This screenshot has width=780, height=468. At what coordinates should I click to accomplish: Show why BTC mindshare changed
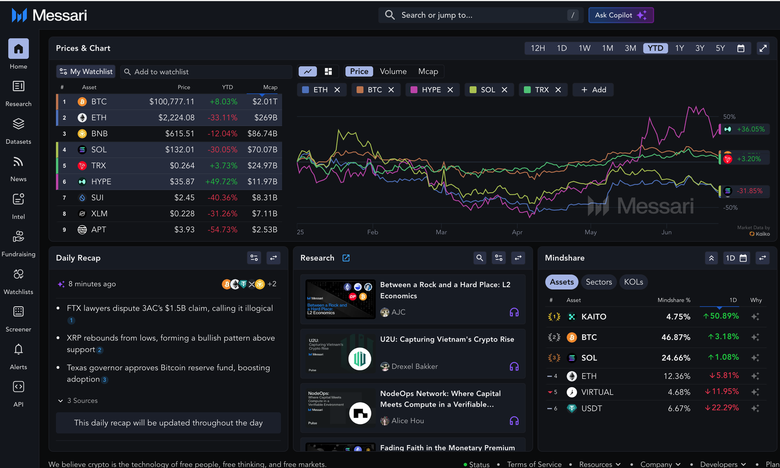click(x=755, y=337)
